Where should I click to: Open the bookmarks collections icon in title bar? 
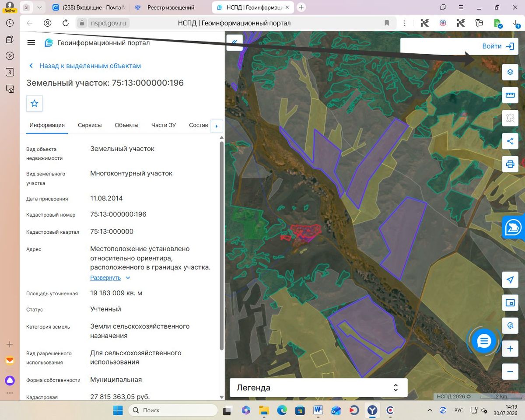pos(443,7)
